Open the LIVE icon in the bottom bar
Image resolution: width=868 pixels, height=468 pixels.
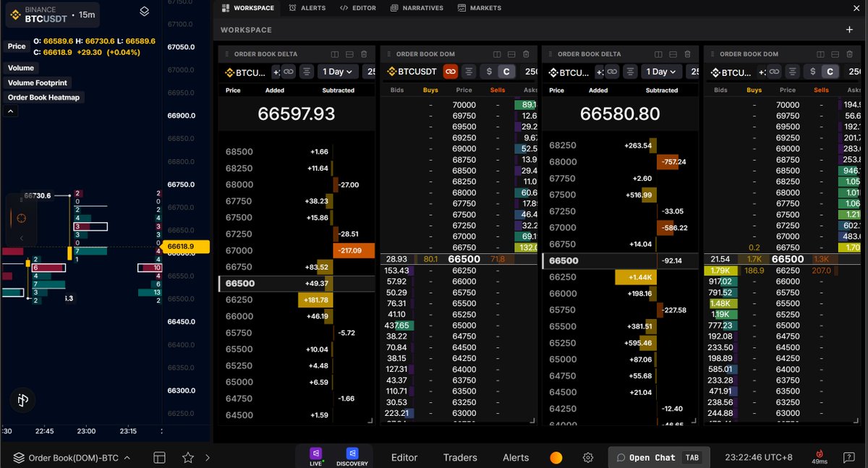tap(315, 456)
